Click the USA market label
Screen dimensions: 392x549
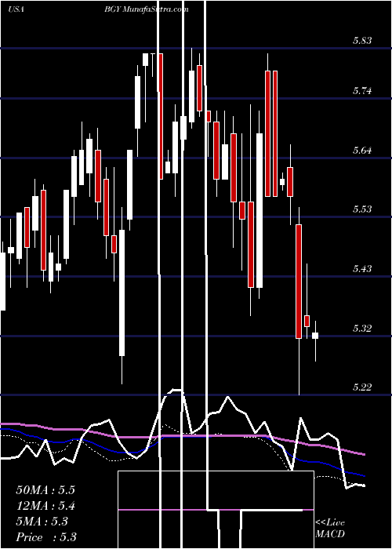point(16,9)
